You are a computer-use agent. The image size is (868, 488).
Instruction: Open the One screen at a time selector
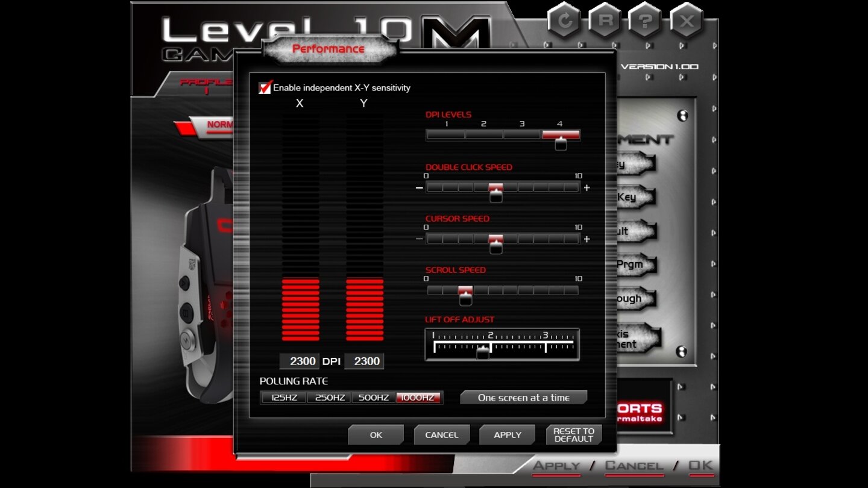pyautogui.click(x=523, y=398)
